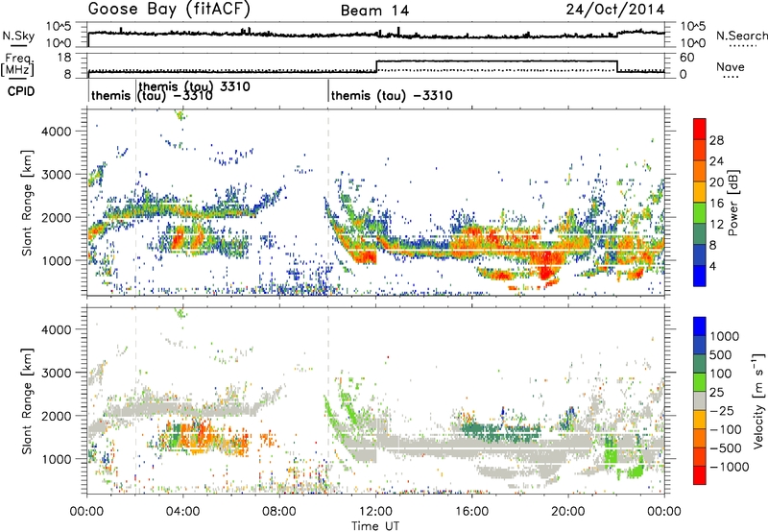Click the "-100" Velocity colorbar tick label
Viewport: 768px width, 532px height.
[726, 429]
